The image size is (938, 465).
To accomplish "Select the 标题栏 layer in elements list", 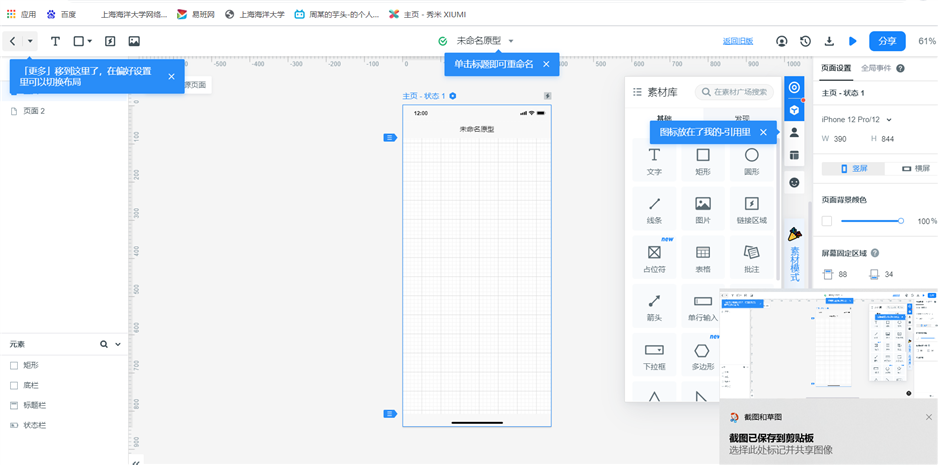I will 35,405.
